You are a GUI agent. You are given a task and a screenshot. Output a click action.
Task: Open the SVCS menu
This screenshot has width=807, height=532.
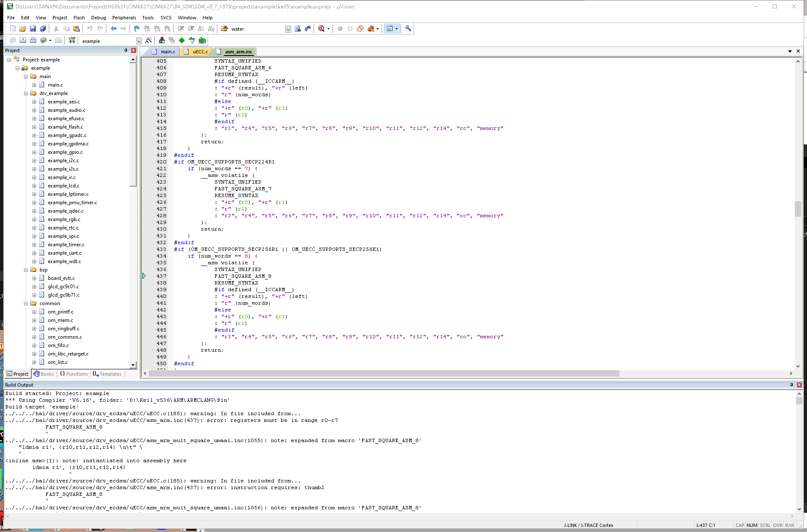(x=166, y=18)
